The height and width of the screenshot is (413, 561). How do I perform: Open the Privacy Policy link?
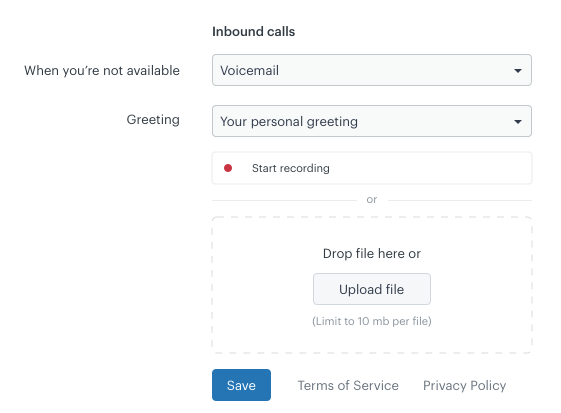464,385
